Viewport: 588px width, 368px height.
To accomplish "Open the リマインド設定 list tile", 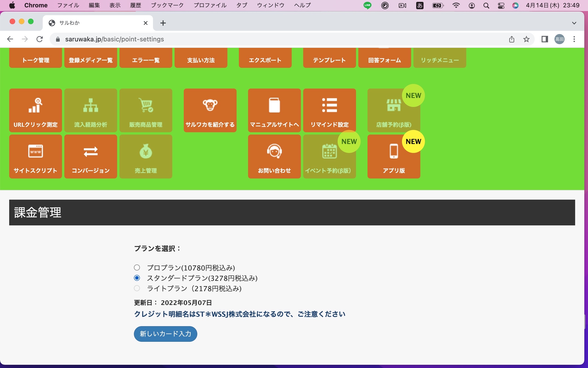I will coord(329,110).
